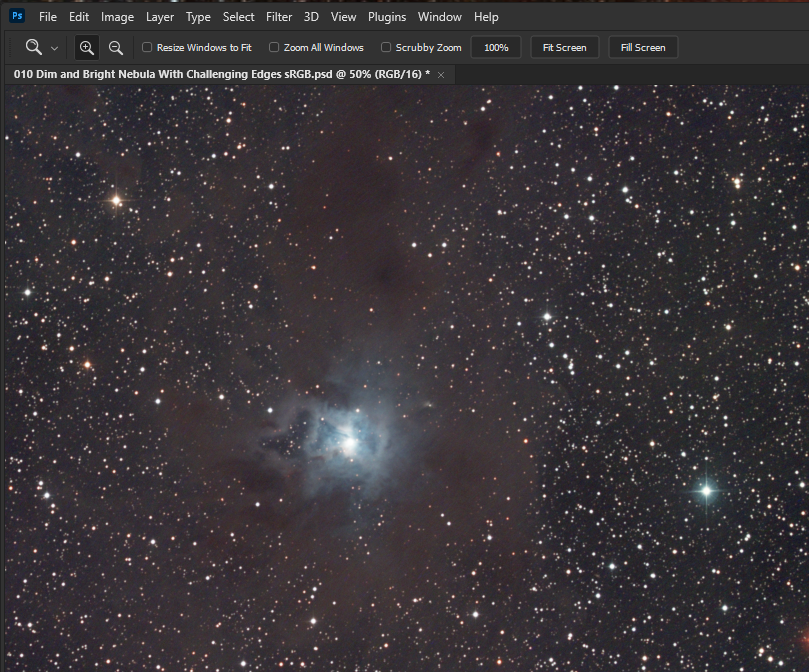This screenshot has height=672, width=809.
Task: Close the nebula PSD document tab
Action: click(x=440, y=73)
